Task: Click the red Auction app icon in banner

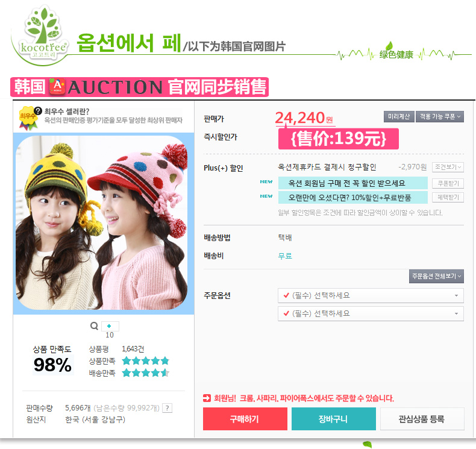Action: (57, 87)
